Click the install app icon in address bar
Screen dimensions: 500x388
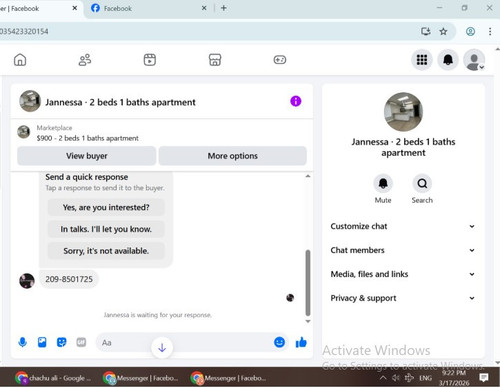pyautogui.click(x=426, y=31)
